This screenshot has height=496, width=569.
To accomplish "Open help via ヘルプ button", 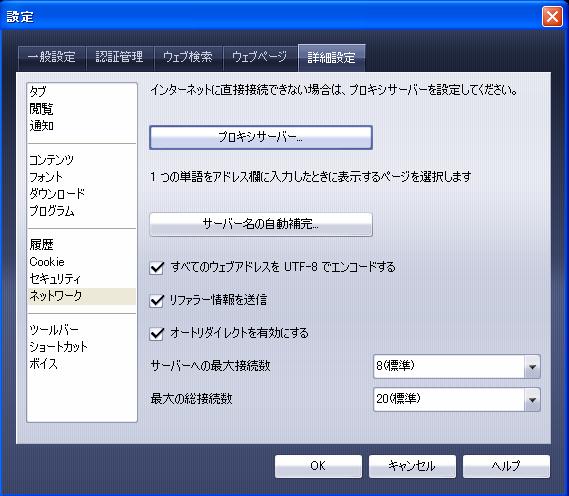I will 506,466.
